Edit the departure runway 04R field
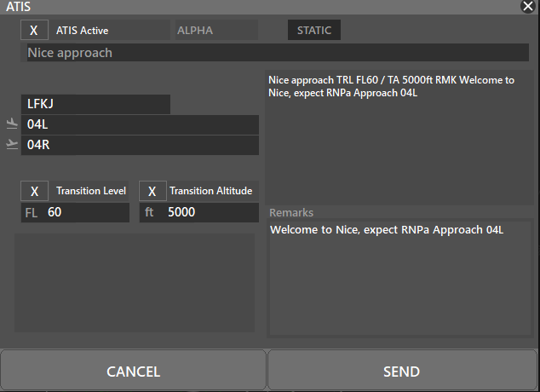 point(140,145)
